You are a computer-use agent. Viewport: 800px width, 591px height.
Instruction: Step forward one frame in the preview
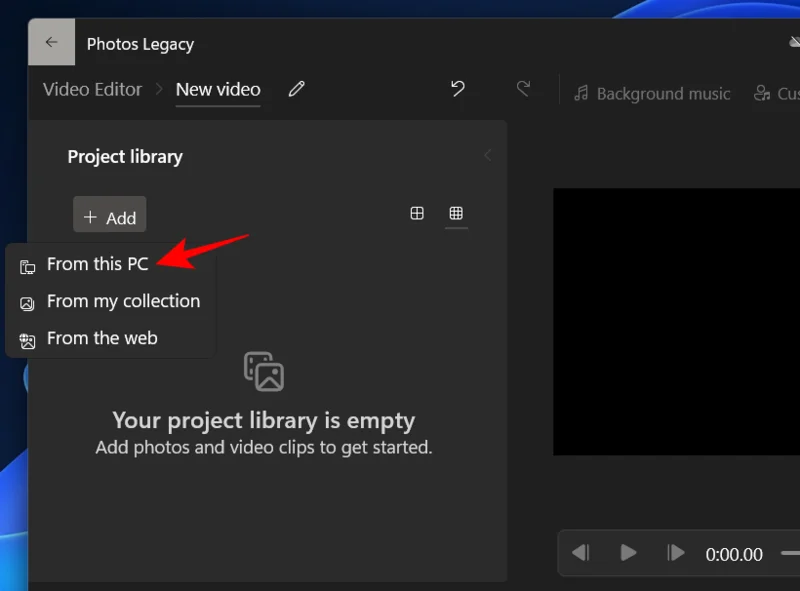pos(675,553)
